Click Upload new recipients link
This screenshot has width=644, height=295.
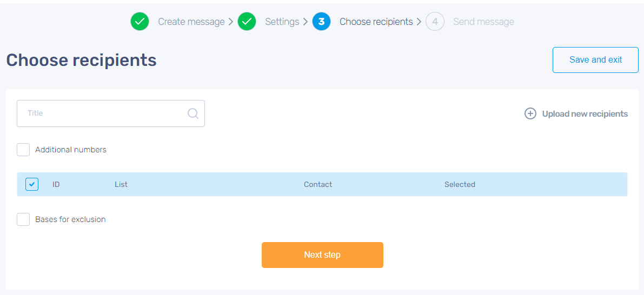click(585, 113)
